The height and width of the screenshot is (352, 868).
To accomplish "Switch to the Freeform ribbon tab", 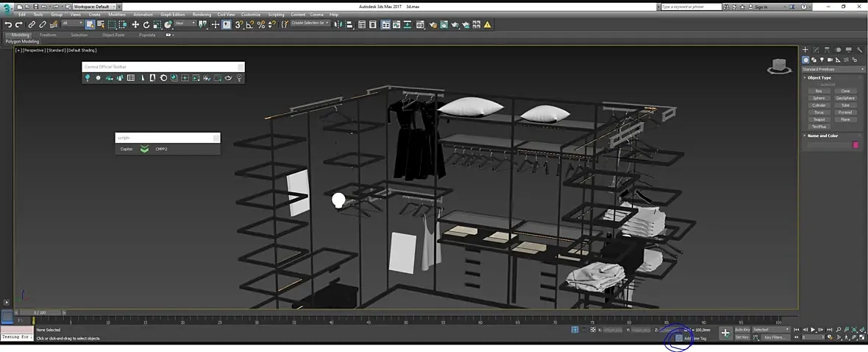I will point(48,35).
